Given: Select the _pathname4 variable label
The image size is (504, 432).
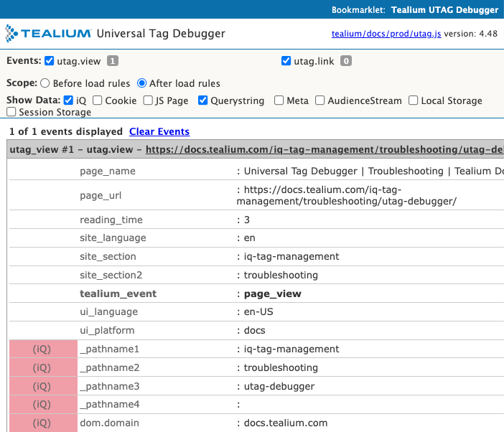Looking at the screenshot, I should 110,404.
